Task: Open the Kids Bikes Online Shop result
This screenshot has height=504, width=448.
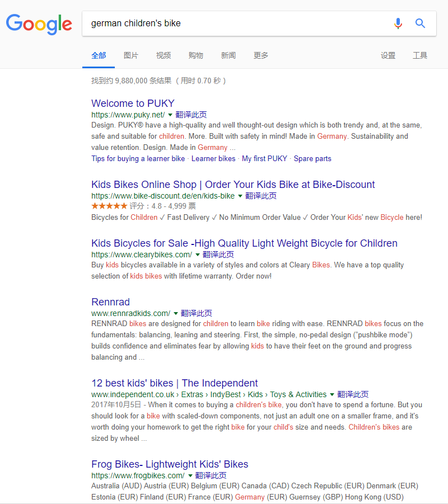Action: pyautogui.click(x=233, y=185)
